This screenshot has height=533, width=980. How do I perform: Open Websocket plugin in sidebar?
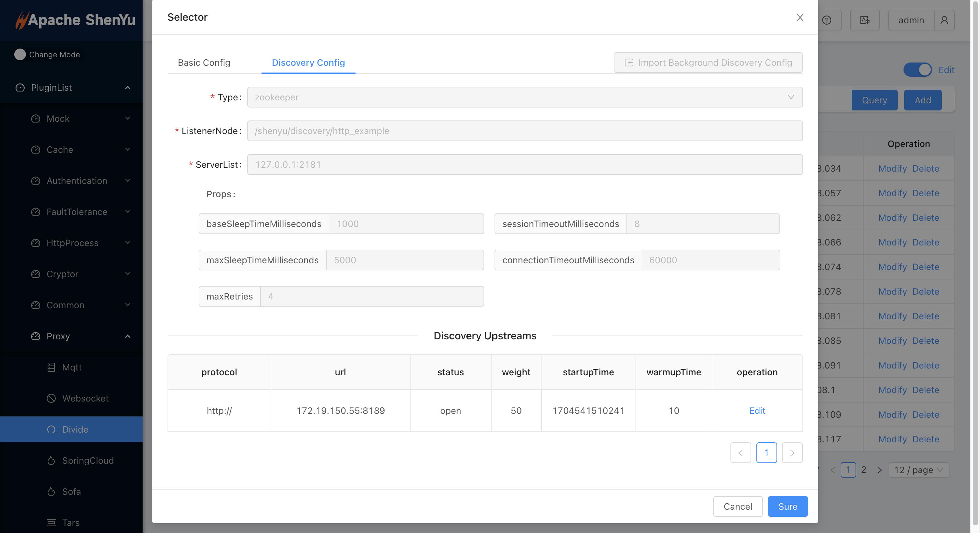85,398
